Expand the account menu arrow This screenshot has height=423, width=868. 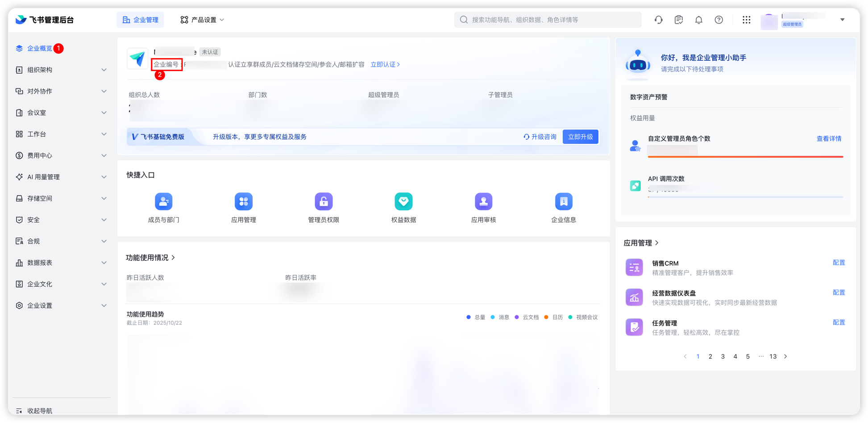843,20
